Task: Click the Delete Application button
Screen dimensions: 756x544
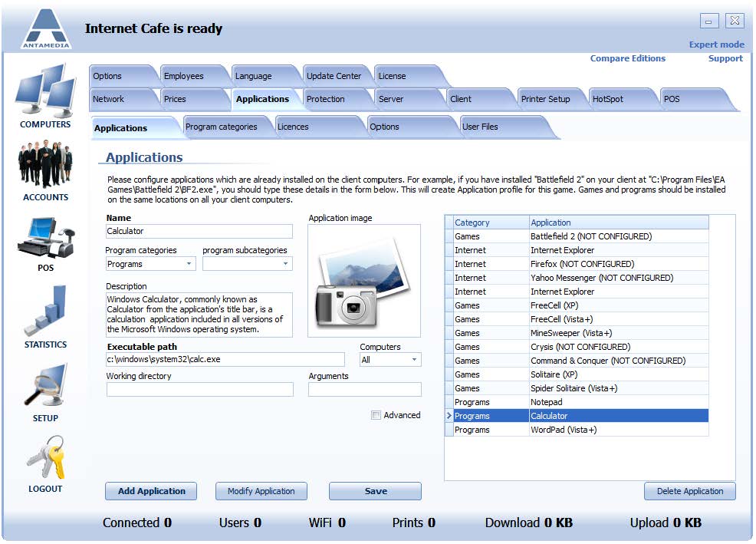Action: click(689, 491)
